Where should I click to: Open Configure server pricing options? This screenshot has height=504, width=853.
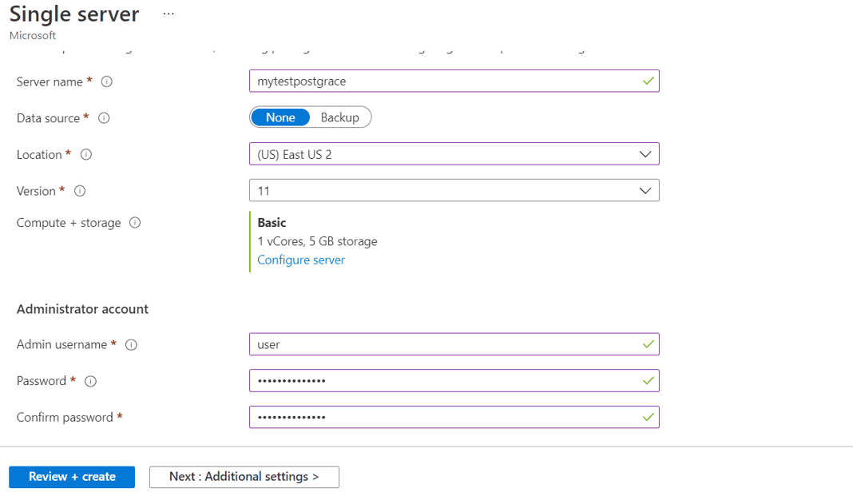(x=301, y=260)
